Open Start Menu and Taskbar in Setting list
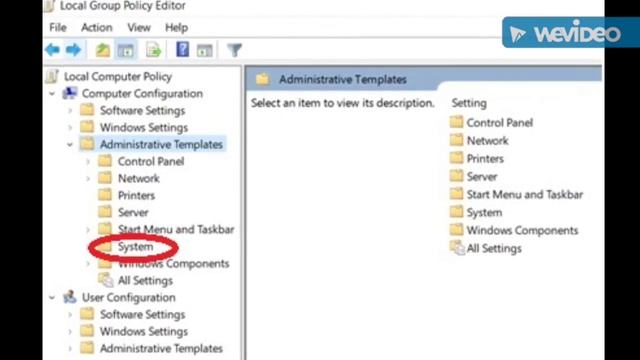This screenshot has height=360, width=640. [525, 195]
